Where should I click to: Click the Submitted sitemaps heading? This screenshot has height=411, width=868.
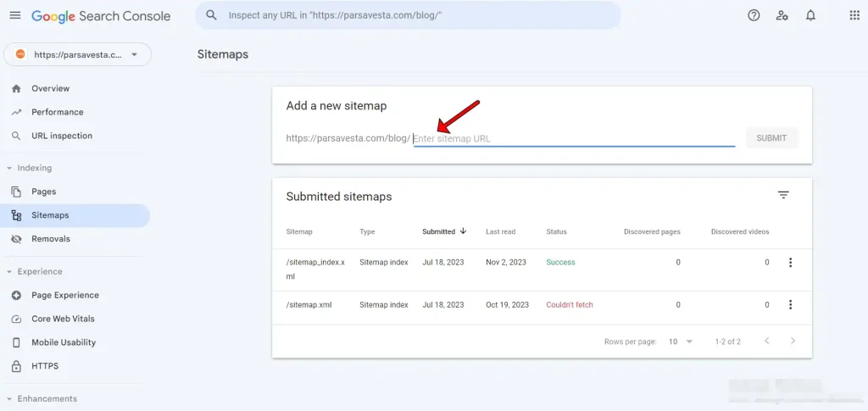tap(339, 197)
